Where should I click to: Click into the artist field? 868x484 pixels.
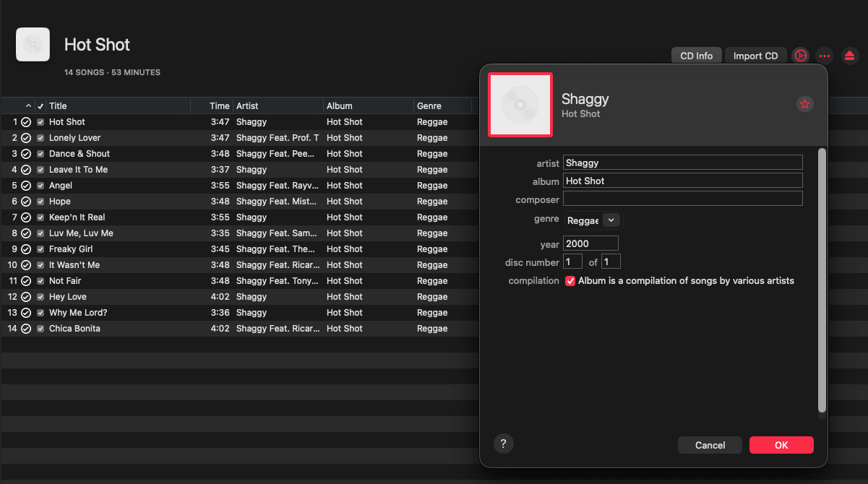(x=683, y=163)
